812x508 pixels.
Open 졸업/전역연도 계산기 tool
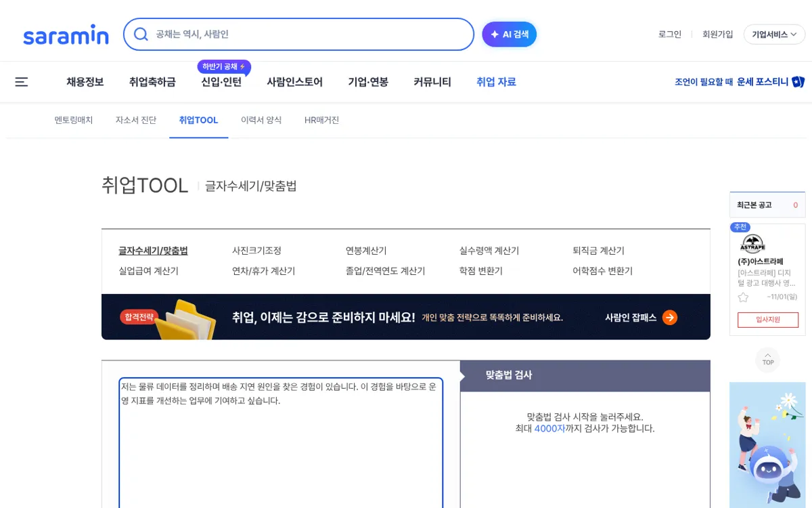[386, 271]
